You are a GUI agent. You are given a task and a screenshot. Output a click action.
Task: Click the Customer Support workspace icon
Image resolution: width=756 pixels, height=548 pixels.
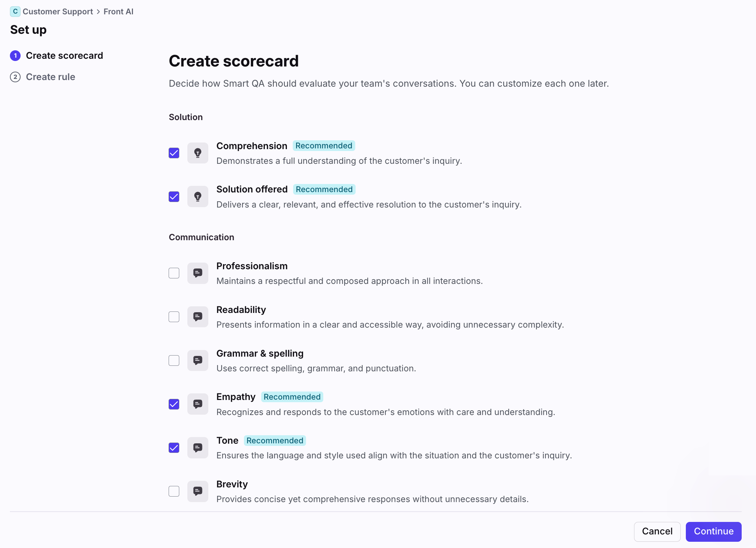coord(15,11)
